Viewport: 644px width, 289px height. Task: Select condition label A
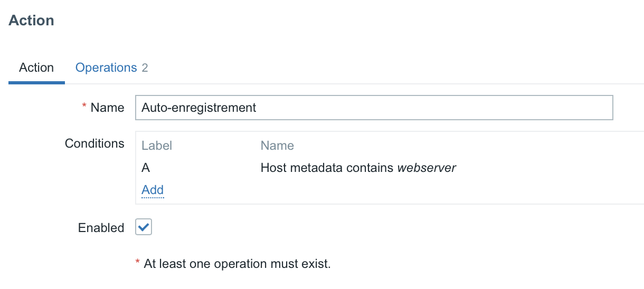[x=146, y=168]
